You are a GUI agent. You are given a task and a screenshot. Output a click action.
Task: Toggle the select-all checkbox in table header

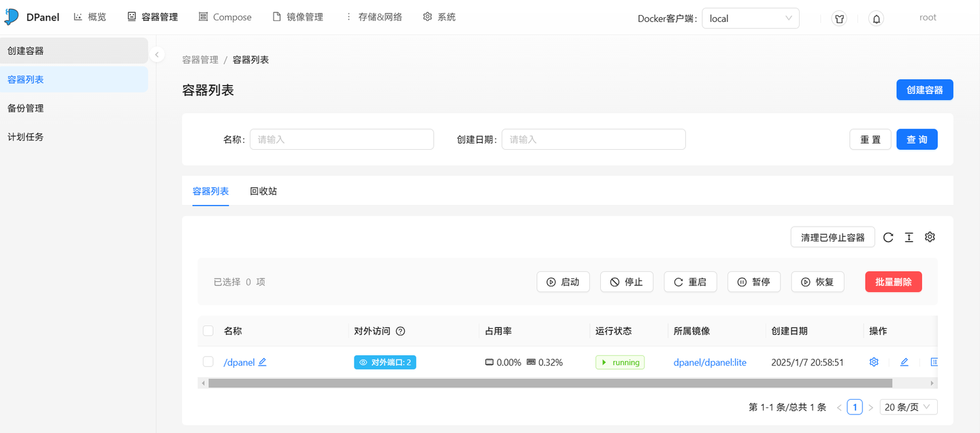(208, 330)
